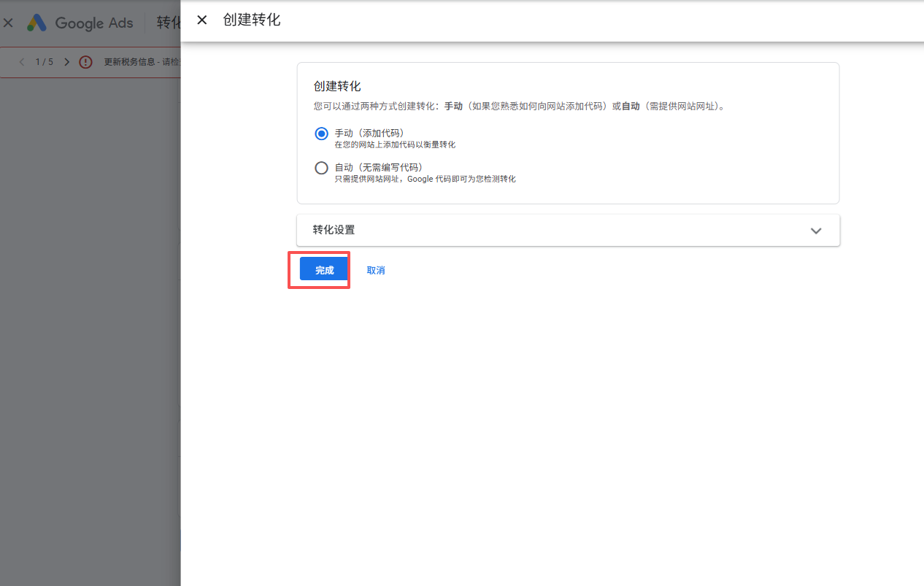Click the red exclamation alert icon
Screen dimensions: 924x586
pyautogui.click(x=85, y=62)
